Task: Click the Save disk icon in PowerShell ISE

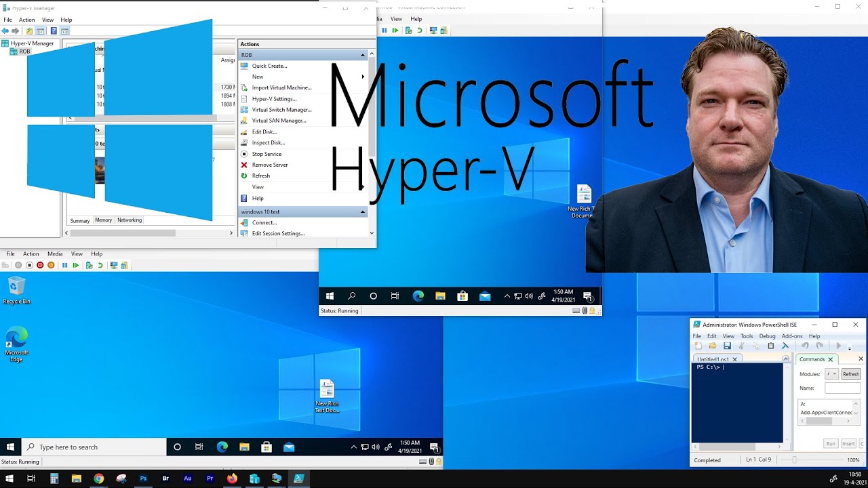Action: tap(727, 346)
